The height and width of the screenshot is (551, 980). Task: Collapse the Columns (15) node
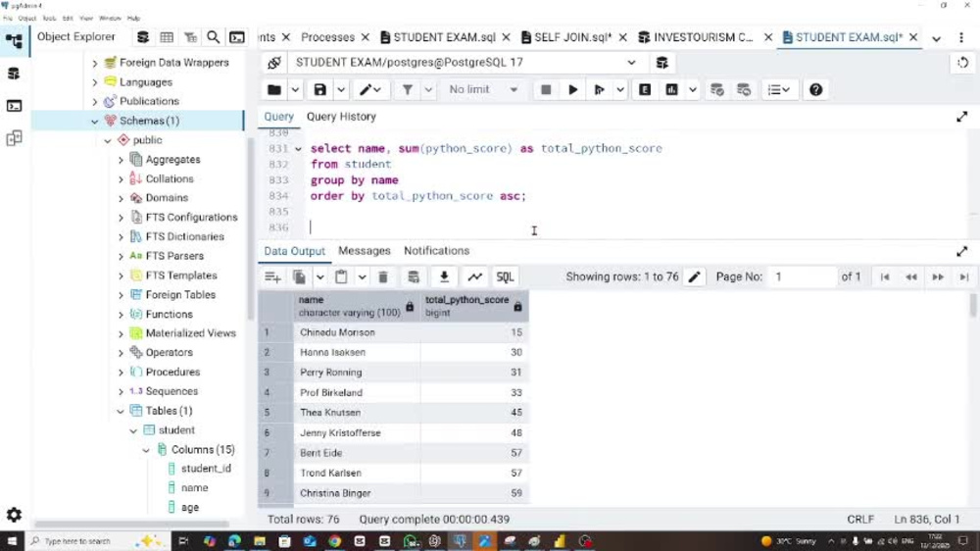146,450
